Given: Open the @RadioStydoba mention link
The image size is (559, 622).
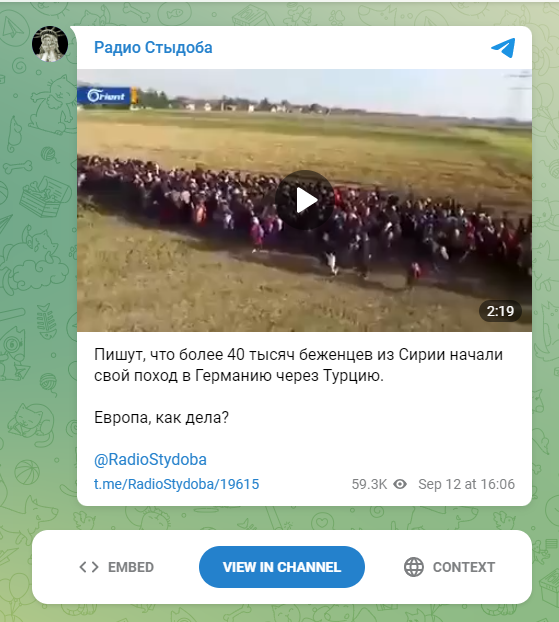Looking at the screenshot, I should click(150, 459).
